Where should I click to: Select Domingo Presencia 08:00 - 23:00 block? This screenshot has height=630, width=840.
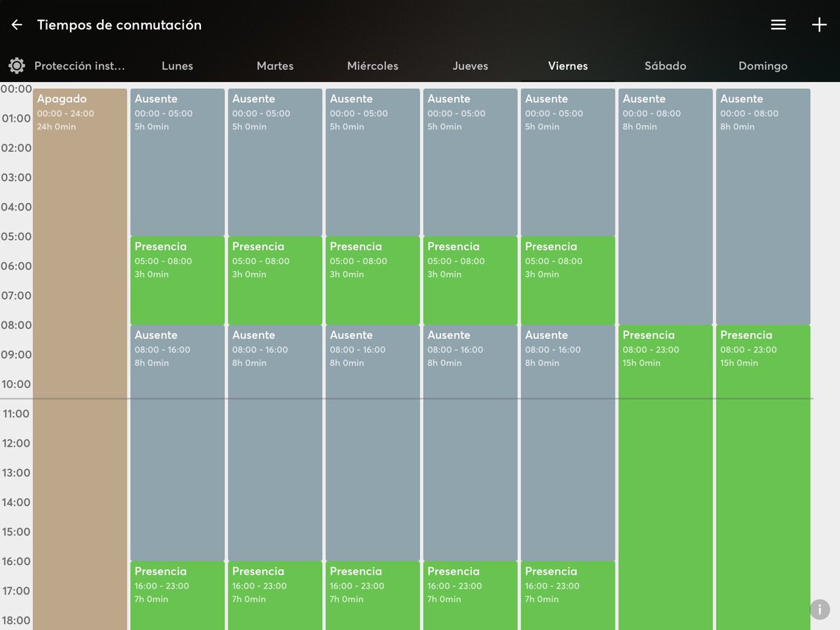pyautogui.click(x=764, y=477)
